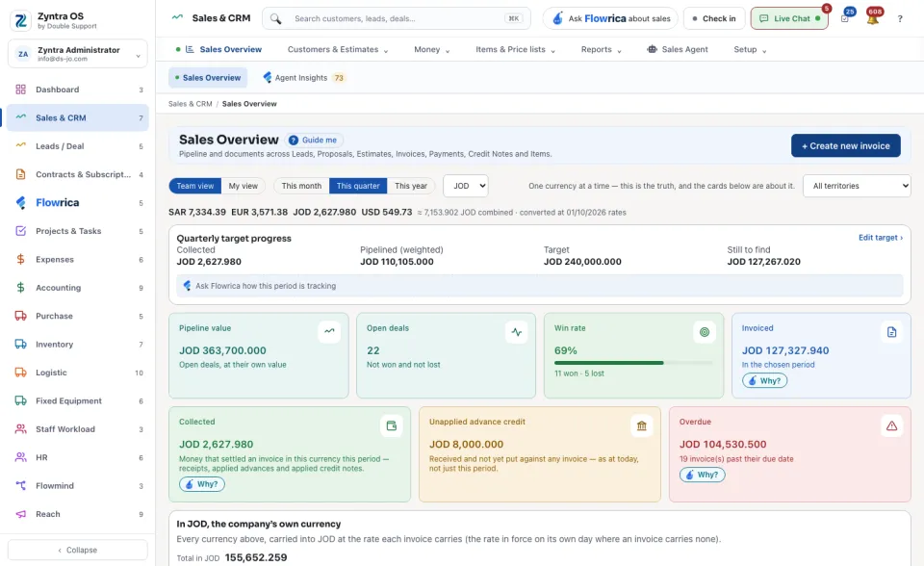Expand the Money menu
924x566 pixels.
(431, 49)
